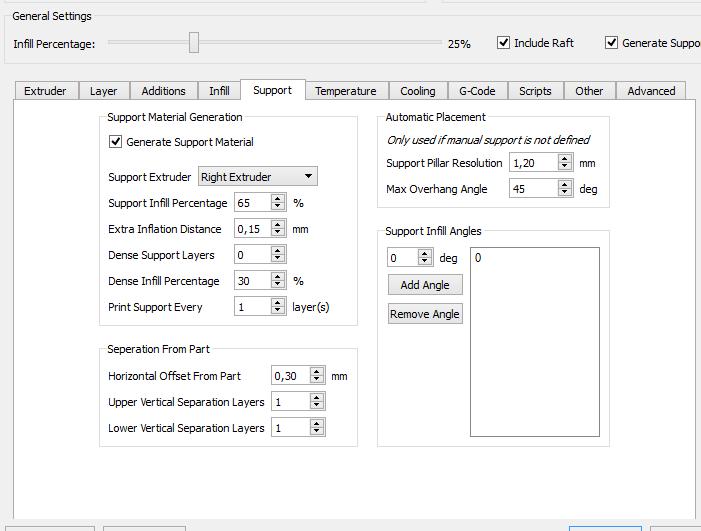Decrease Max Overhang Angle spinner value

(565, 192)
